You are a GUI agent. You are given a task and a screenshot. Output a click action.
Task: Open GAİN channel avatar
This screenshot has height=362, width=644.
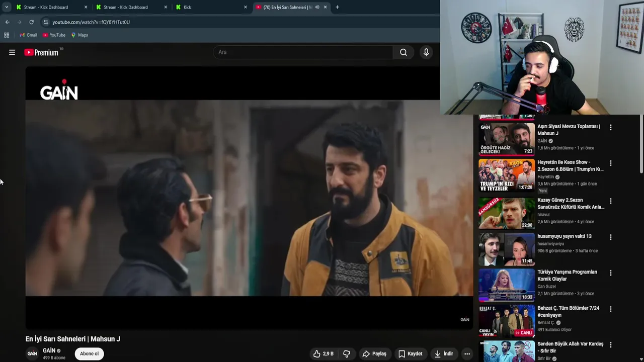tap(32, 353)
